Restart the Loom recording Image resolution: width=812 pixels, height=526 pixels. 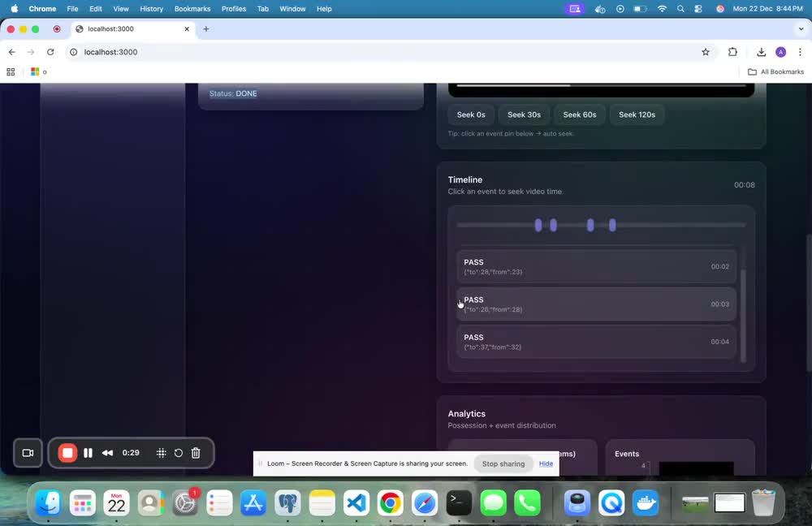click(178, 453)
